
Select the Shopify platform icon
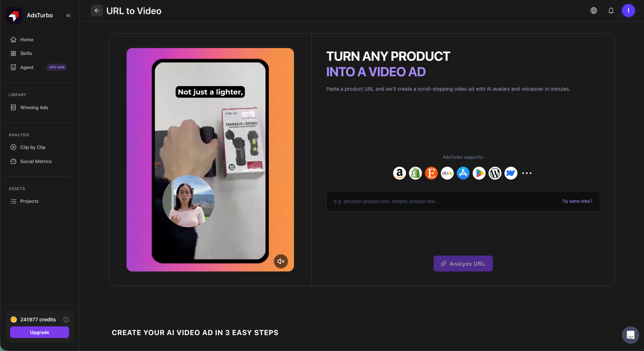click(x=415, y=173)
